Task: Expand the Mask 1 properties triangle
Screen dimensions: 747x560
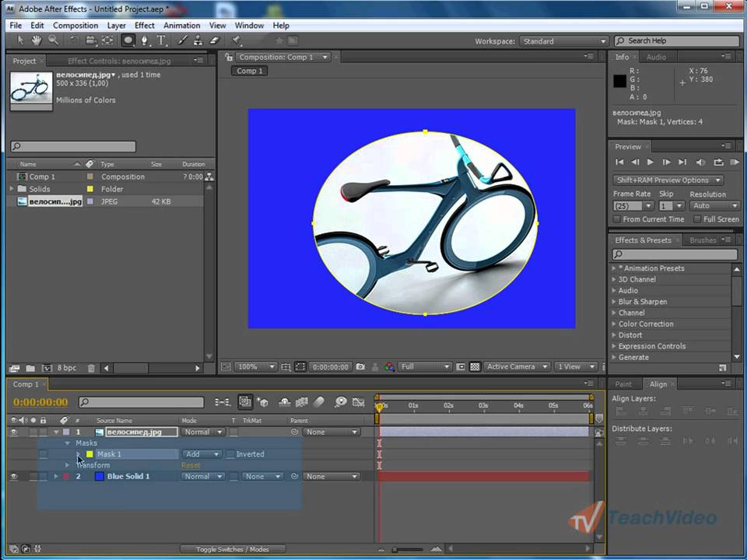Action: 79,454
